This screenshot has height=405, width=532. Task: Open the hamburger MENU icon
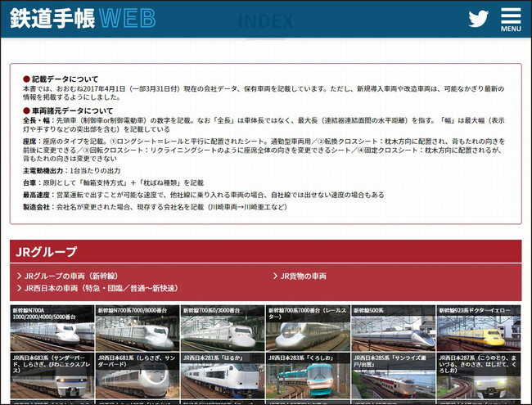(x=511, y=20)
